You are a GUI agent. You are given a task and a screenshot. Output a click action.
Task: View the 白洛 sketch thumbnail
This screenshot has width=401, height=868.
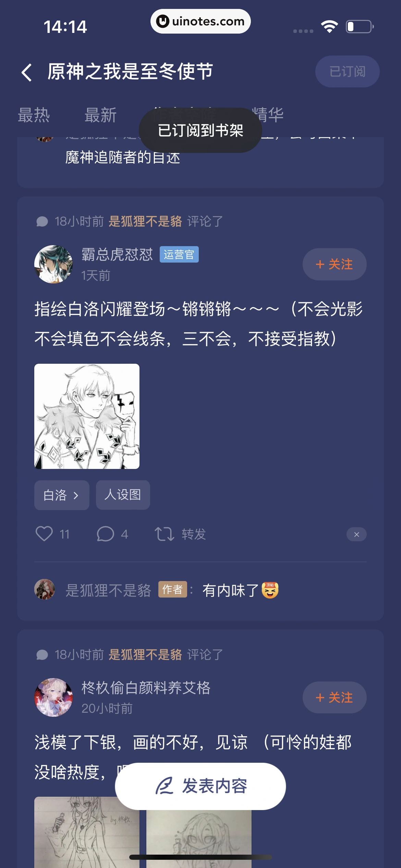click(x=87, y=416)
